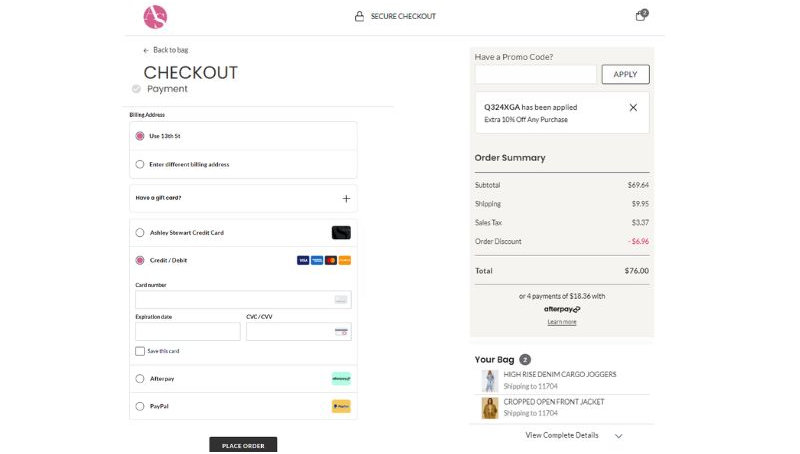The width and height of the screenshot is (800, 454).
Task: Expand the Have a gift card section
Action: tap(346, 198)
